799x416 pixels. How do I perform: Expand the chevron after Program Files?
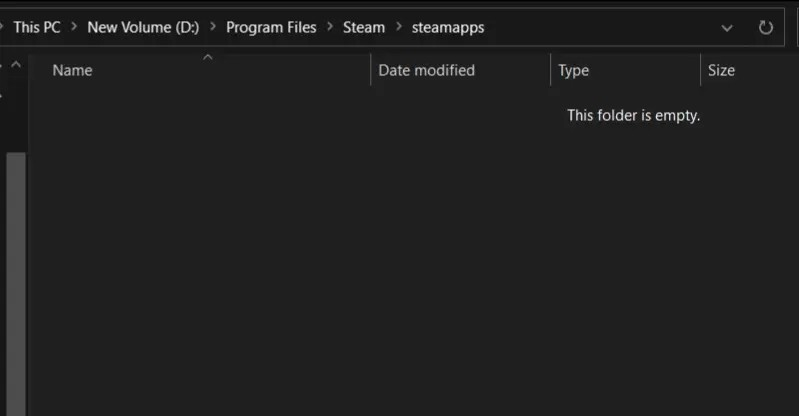pyautogui.click(x=330, y=28)
